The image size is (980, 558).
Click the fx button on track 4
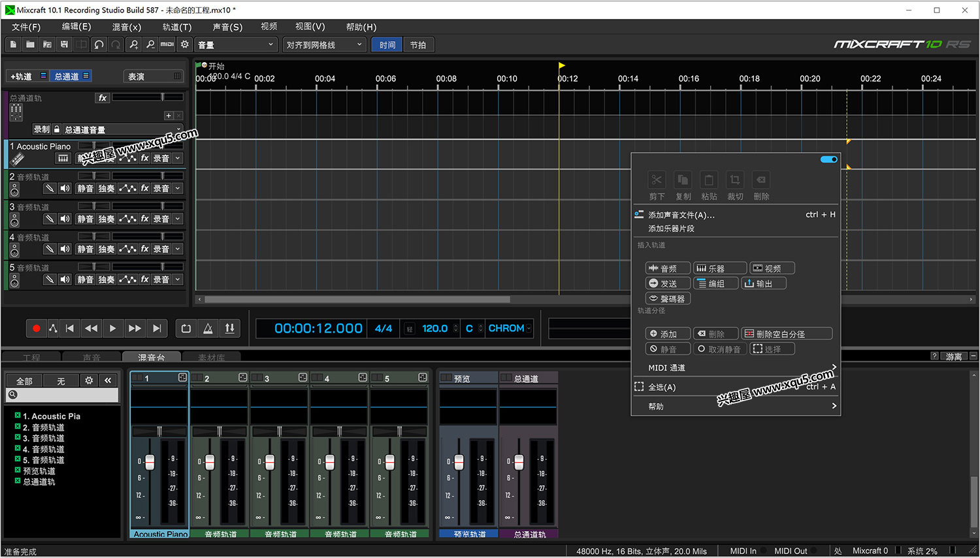[144, 249]
